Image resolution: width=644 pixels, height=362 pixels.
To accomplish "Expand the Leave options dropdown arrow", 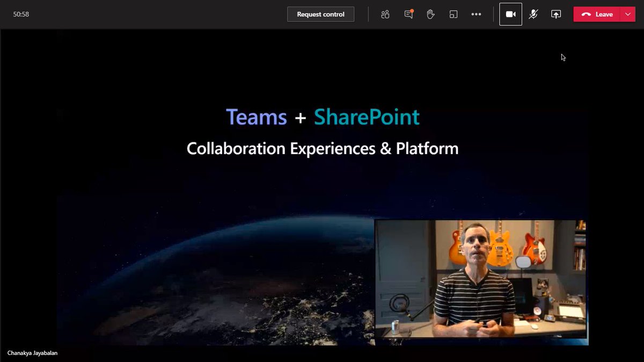I will point(628,15).
